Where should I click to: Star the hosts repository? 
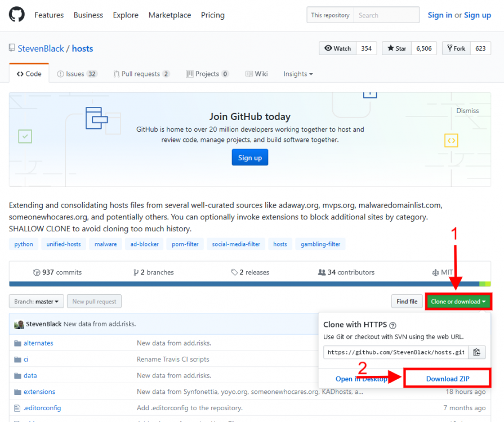click(396, 48)
